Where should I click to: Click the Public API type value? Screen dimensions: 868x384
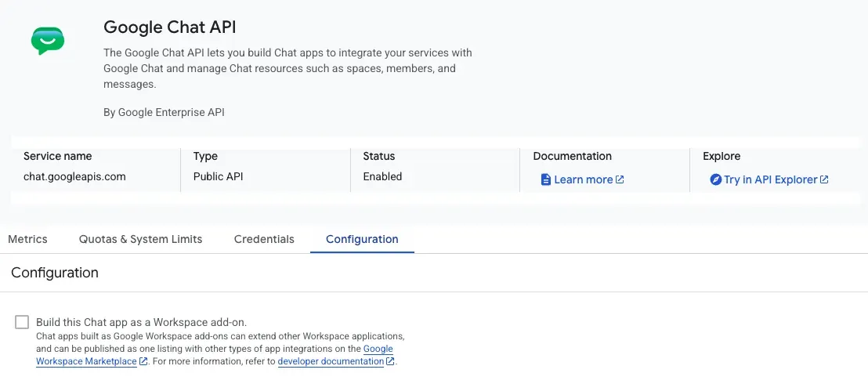click(218, 177)
